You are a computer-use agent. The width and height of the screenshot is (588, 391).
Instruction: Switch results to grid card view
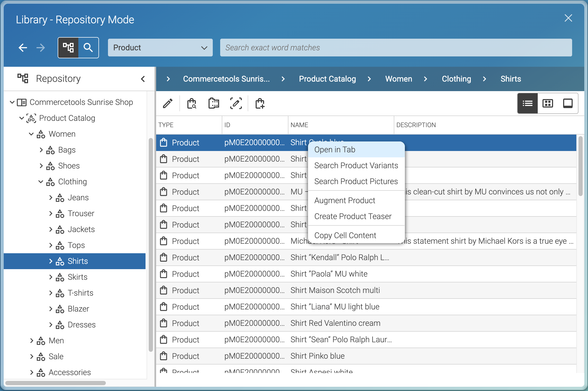548,103
